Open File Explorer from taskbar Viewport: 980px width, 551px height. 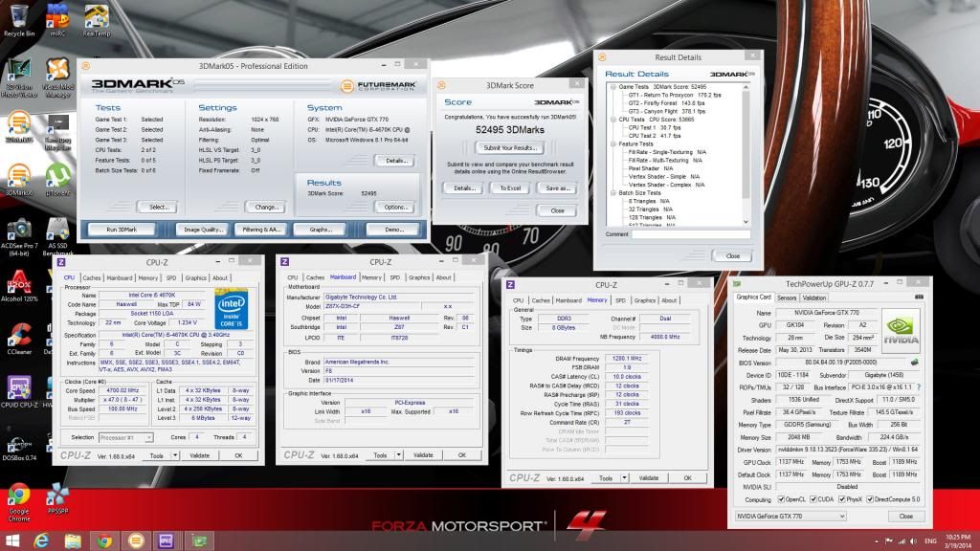pyautogui.click(x=73, y=541)
